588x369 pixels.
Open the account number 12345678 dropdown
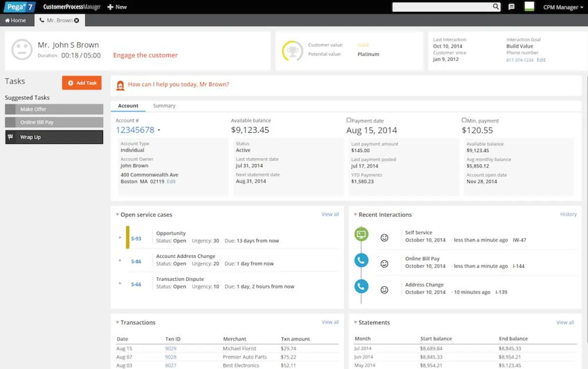(159, 131)
